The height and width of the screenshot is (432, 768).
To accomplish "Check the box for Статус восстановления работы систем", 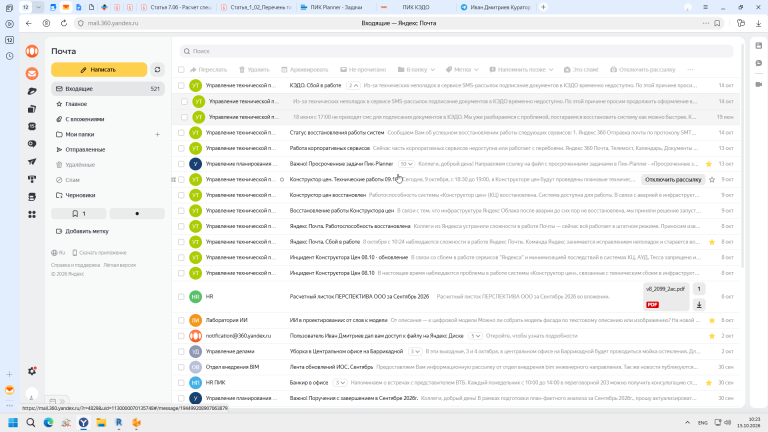I will (x=181, y=132).
